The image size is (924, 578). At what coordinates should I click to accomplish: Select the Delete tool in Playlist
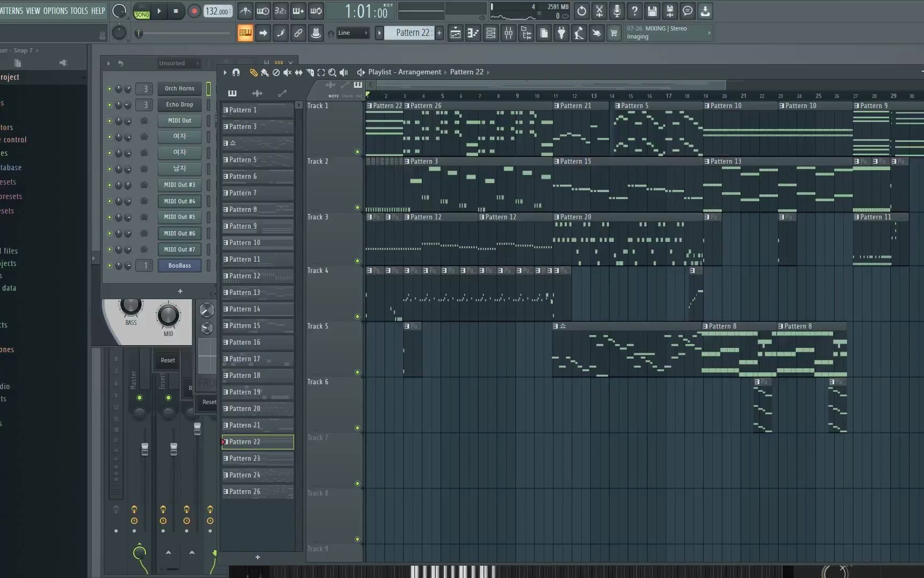tap(276, 72)
